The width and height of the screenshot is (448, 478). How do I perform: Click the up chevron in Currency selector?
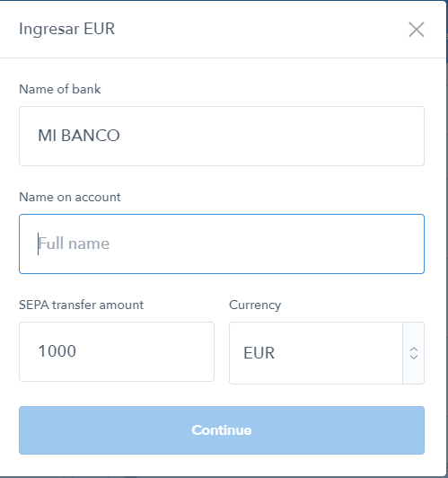pyautogui.click(x=414, y=350)
